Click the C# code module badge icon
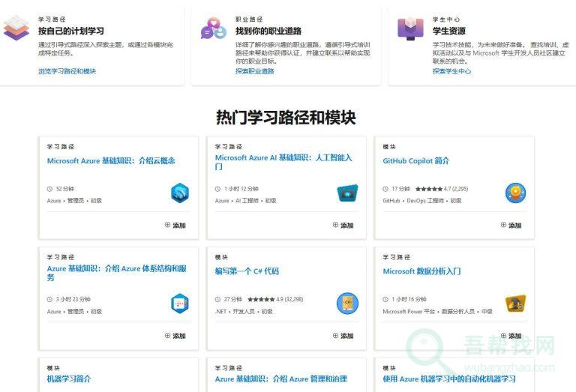Image resolution: width=576 pixels, height=392 pixels. (347, 304)
